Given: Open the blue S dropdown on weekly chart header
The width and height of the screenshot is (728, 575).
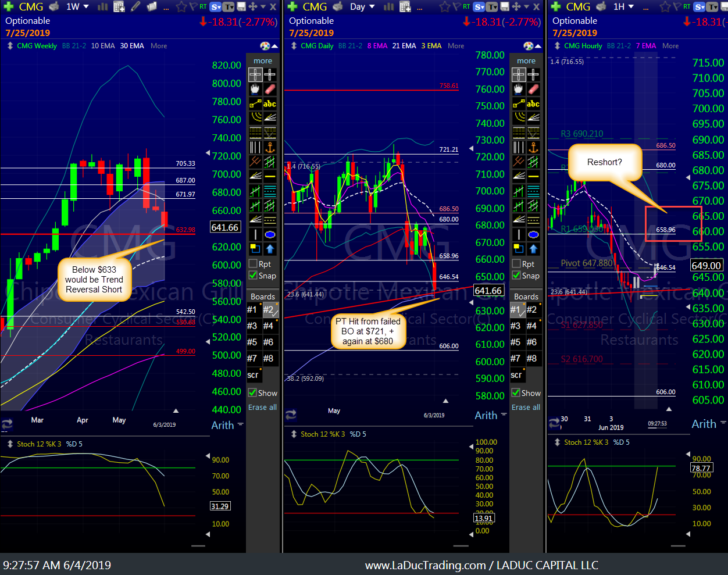Looking at the screenshot, I should (216, 7).
